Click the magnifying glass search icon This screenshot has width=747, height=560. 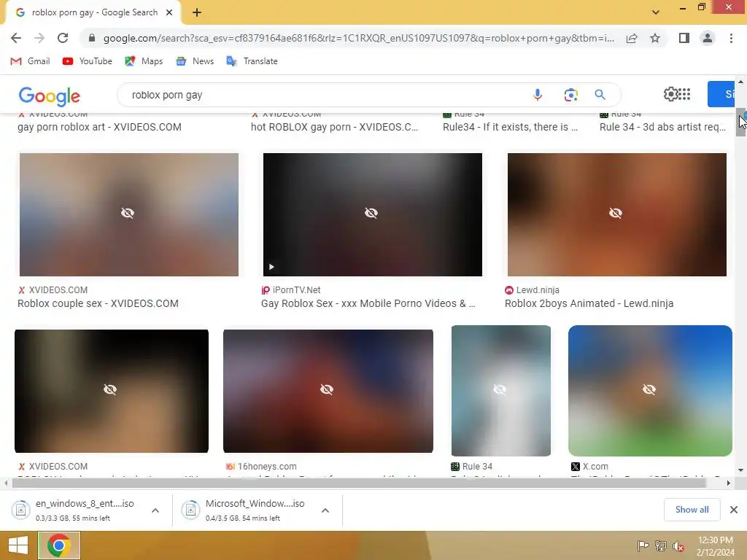coord(600,95)
